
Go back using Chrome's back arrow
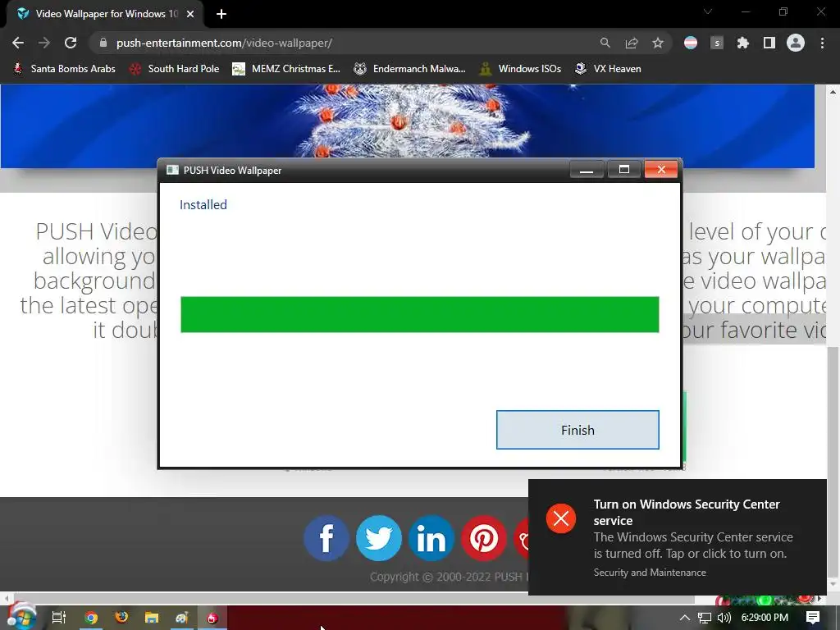click(18, 43)
